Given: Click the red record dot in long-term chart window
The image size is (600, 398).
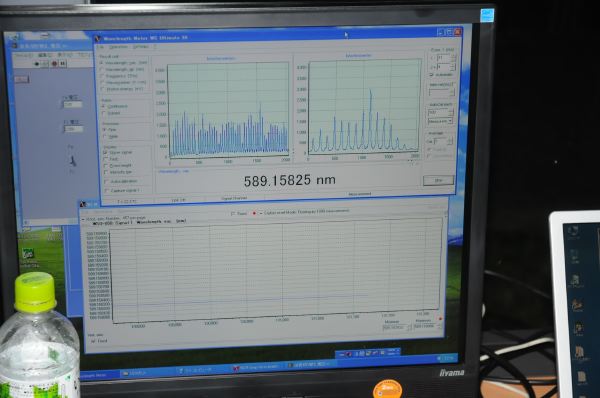Looking at the screenshot, I should point(254,213).
